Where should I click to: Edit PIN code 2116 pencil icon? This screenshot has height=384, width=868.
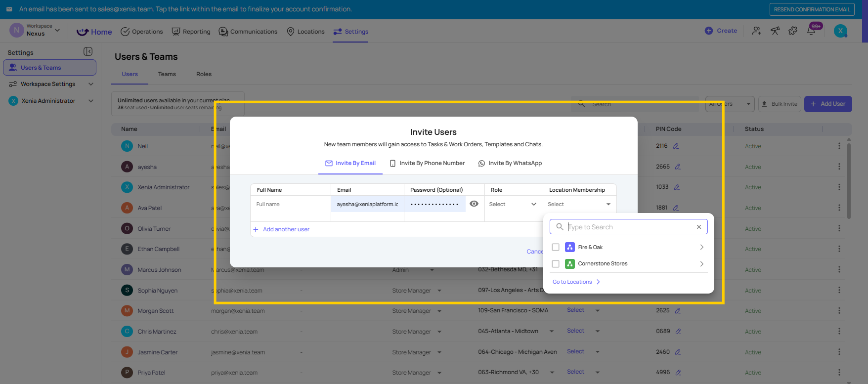pyautogui.click(x=676, y=146)
